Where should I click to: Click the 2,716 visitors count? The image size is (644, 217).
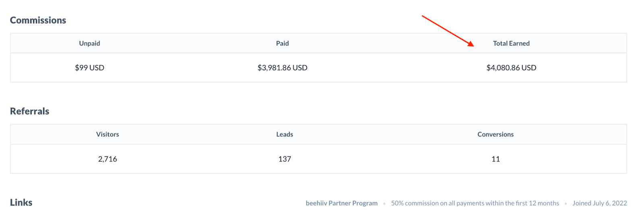[107, 159]
